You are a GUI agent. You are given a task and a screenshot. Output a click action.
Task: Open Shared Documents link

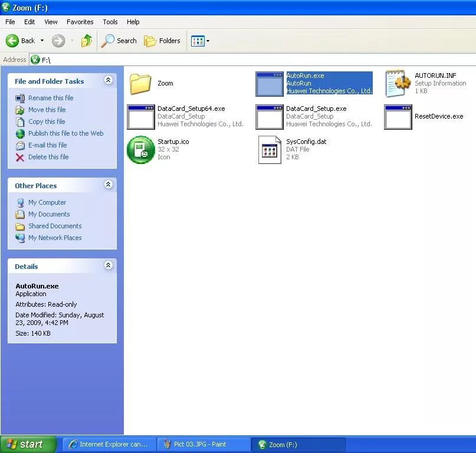(55, 226)
